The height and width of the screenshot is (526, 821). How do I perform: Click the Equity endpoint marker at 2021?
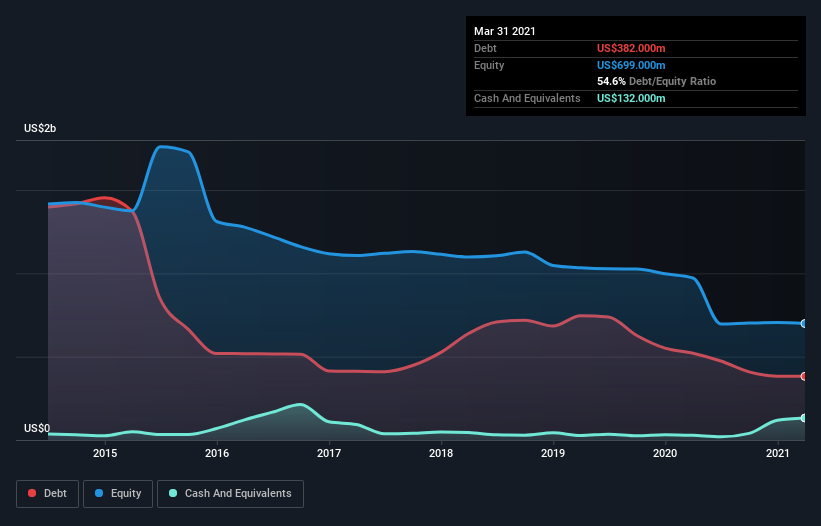[804, 323]
